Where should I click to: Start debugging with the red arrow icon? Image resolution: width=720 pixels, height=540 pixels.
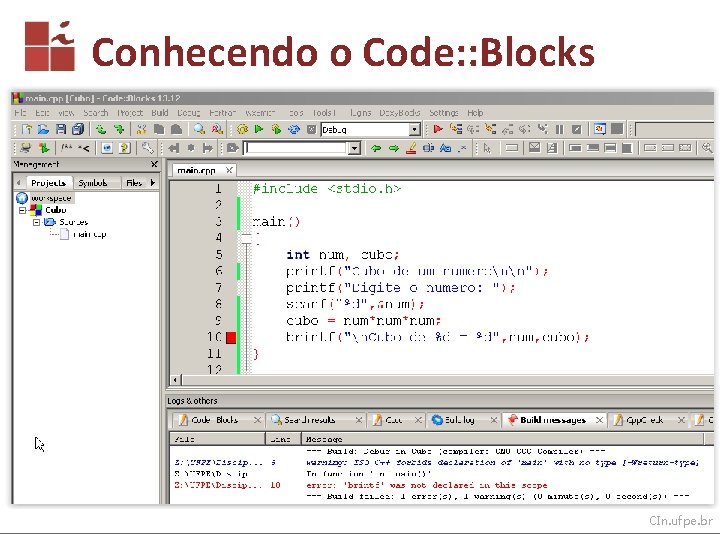coord(438,129)
